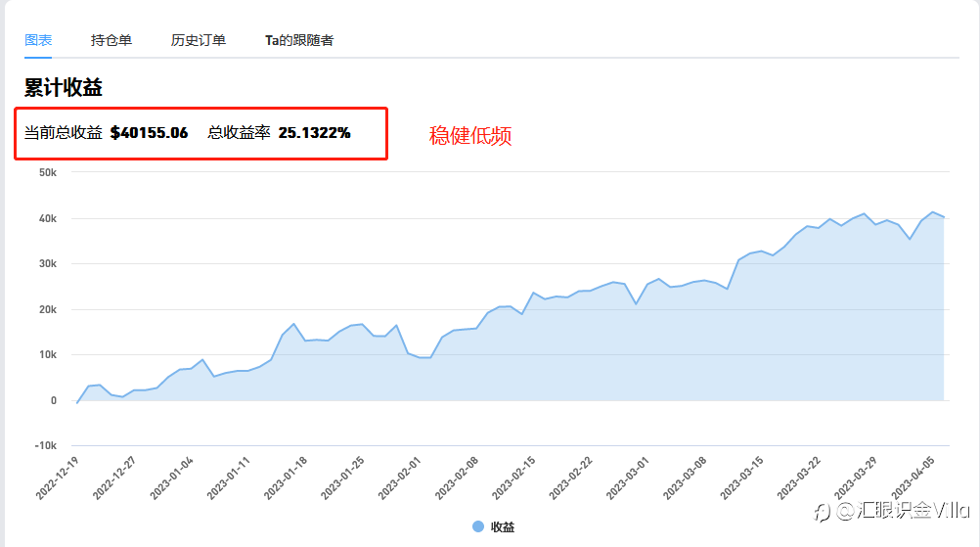Click the 2023-03-15 date label
Screen dimensions: 980x547
click(x=741, y=479)
